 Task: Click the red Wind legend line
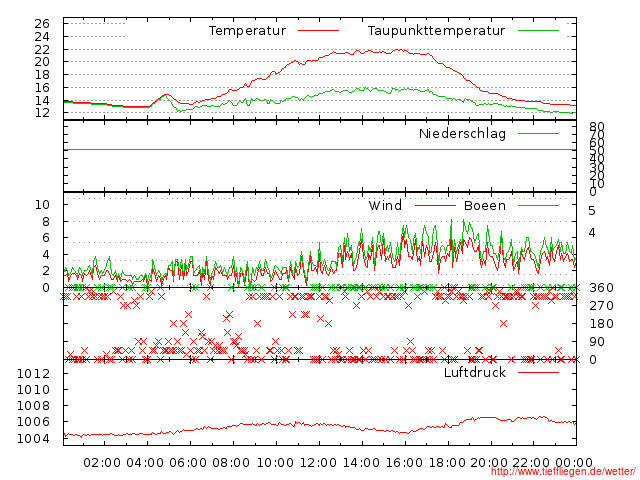point(435,205)
